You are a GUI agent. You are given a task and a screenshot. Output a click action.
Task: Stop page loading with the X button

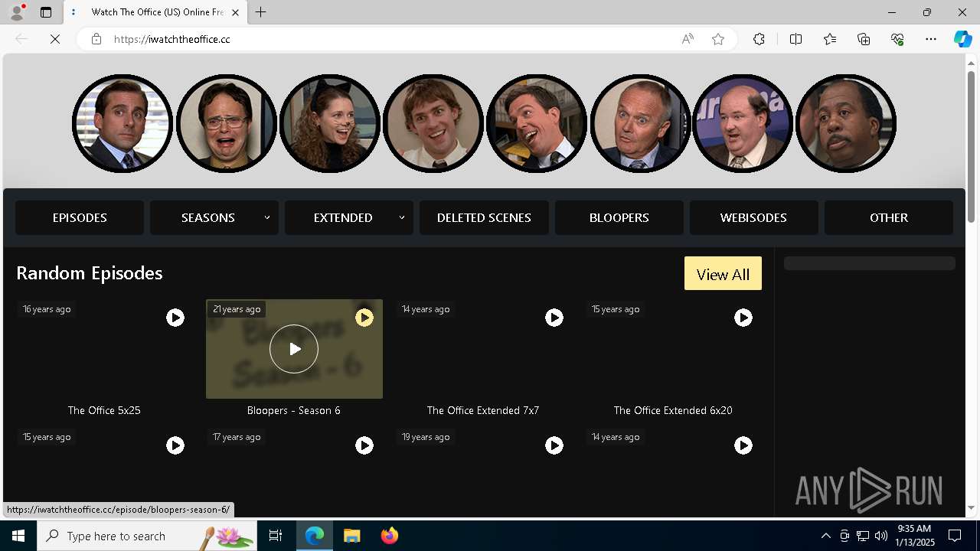55,39
